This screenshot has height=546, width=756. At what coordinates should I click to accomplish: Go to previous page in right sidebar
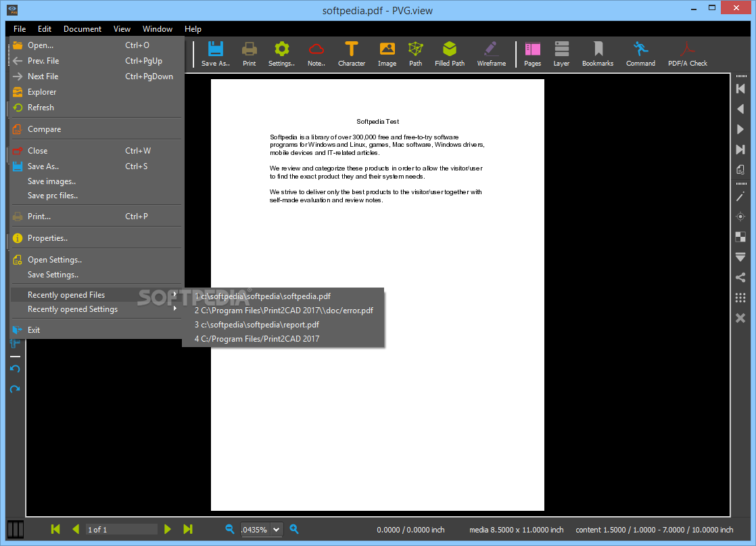point(740,109)
